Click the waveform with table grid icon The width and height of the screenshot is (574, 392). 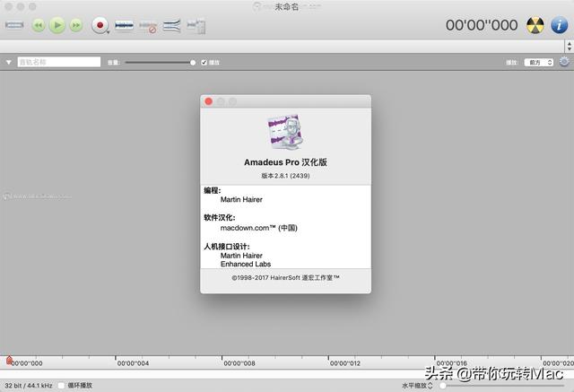tap(196, 26)
